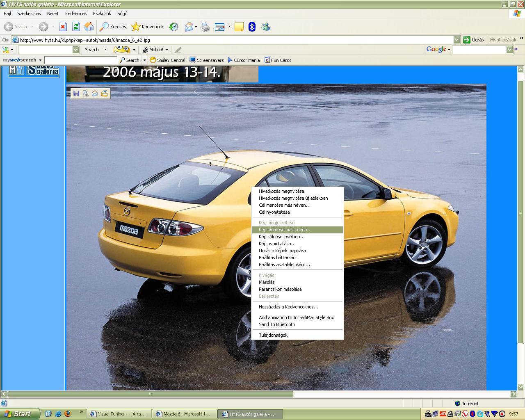
Task: Open the Eszközök menu
Action: point(102,14)
